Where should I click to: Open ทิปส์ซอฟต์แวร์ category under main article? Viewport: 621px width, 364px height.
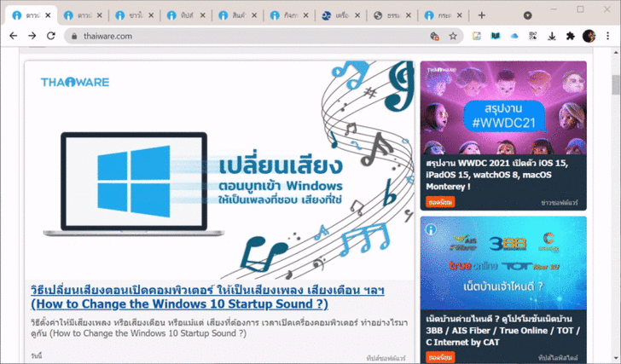386,358
